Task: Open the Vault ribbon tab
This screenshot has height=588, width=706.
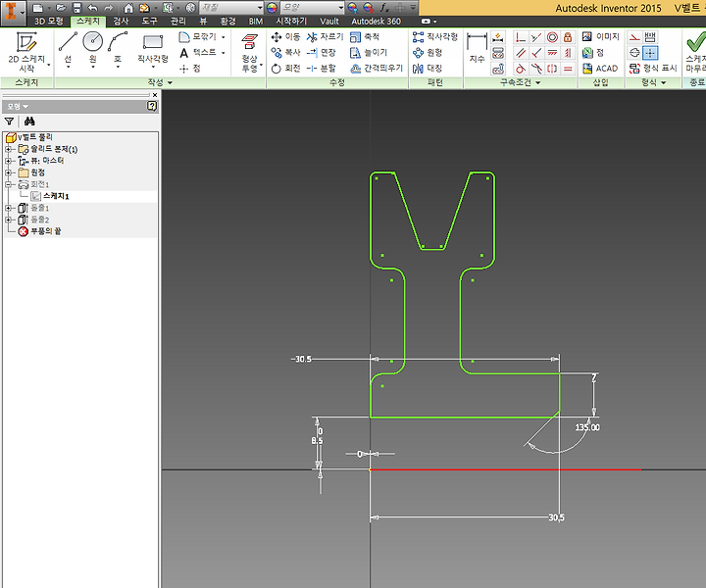Action: point(329,22)
